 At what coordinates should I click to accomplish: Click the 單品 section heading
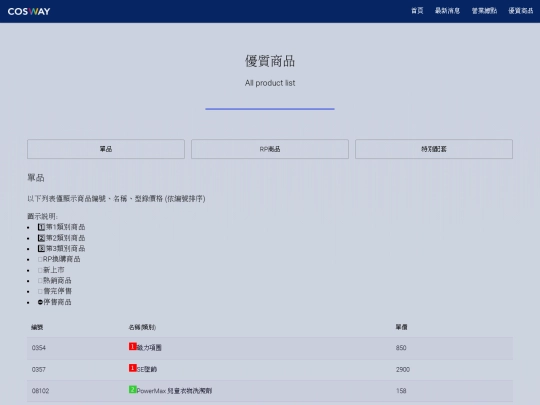tap(36, 178)
